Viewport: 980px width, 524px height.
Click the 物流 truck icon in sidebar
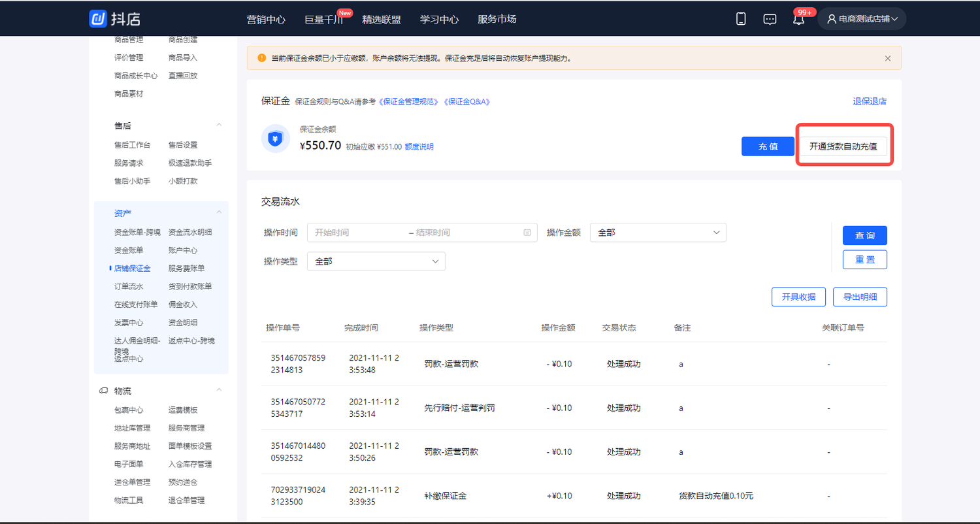tap(103, 390)
